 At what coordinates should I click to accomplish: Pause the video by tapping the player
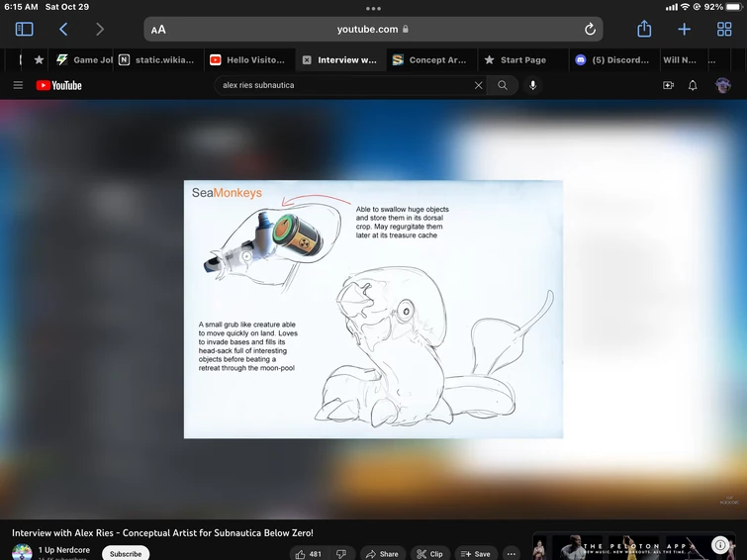pos(374,310)
